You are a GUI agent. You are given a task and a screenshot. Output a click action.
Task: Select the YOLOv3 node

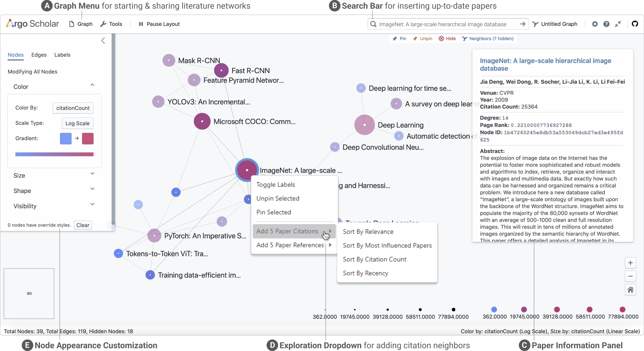tap(158, 102)
